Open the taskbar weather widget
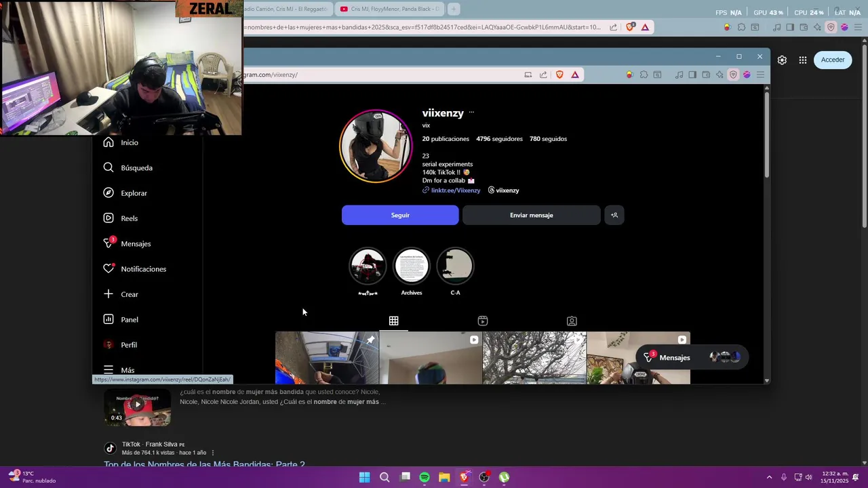The image size is (868, 488). 32,477
